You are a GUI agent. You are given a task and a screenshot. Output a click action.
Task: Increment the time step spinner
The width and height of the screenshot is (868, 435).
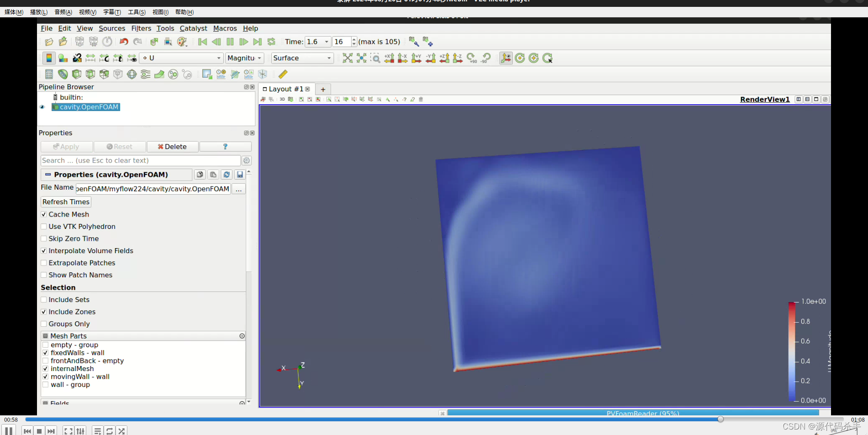point(354,39)
